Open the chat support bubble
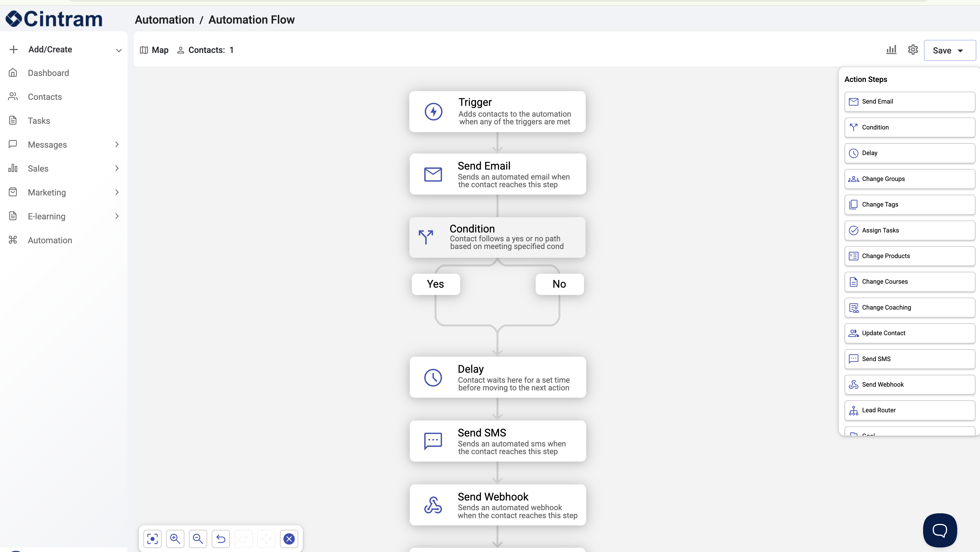This screenshot has width=980, height=552. coord(940,530)
